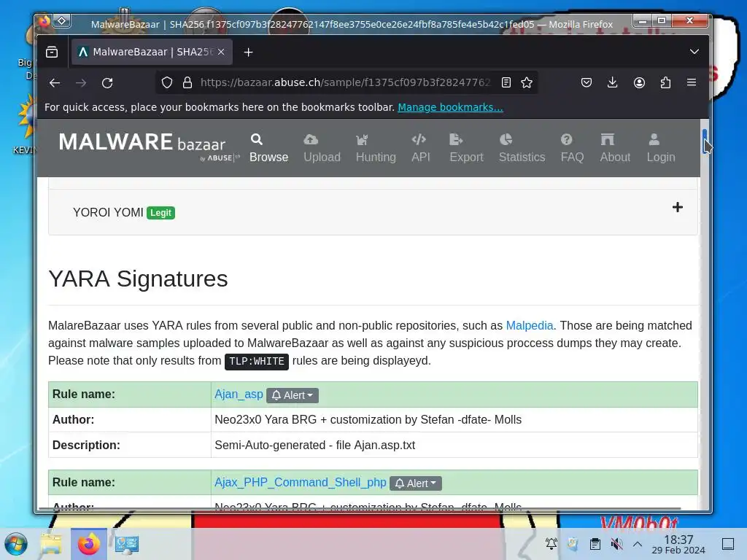
Task: Open the Alert dropdown for Ajax_PHP_Command_Shell_php
Action: point(416,483)
